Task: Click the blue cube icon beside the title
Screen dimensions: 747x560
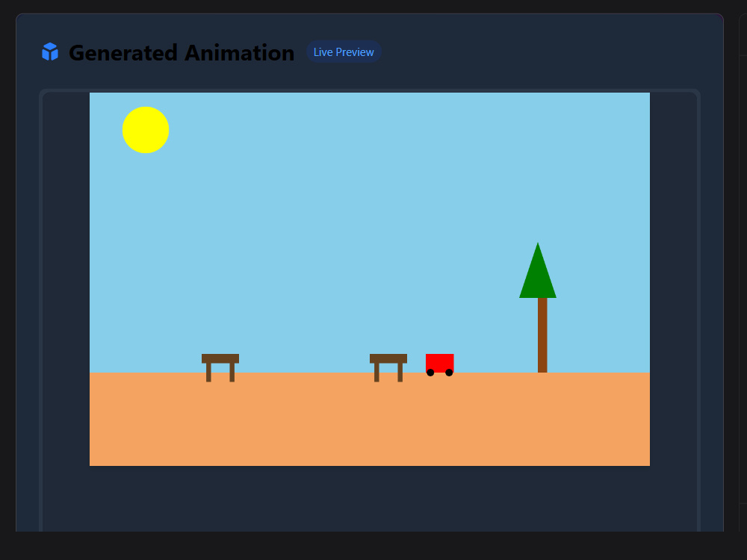Action: pyautogui.click(x=50, y=52)
